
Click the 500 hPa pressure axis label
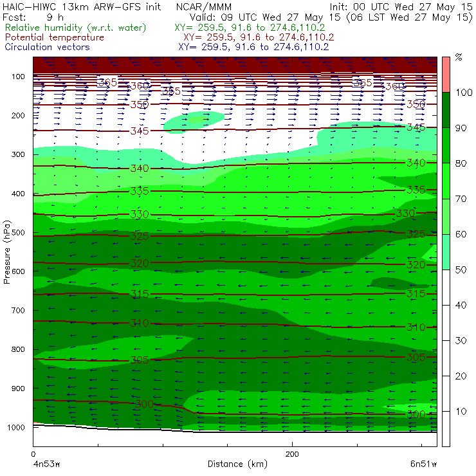point(18,232)
